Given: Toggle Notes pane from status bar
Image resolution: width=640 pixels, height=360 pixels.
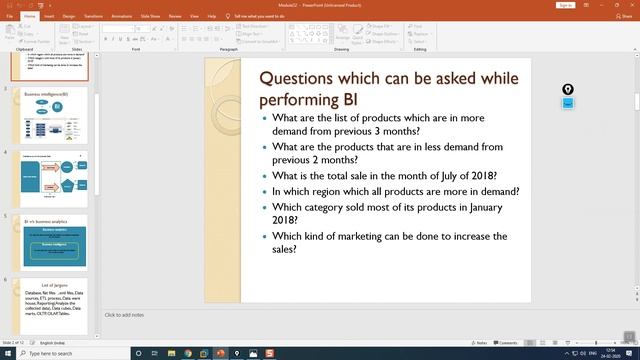Looking at the screenshot, I should pos(479,343).
